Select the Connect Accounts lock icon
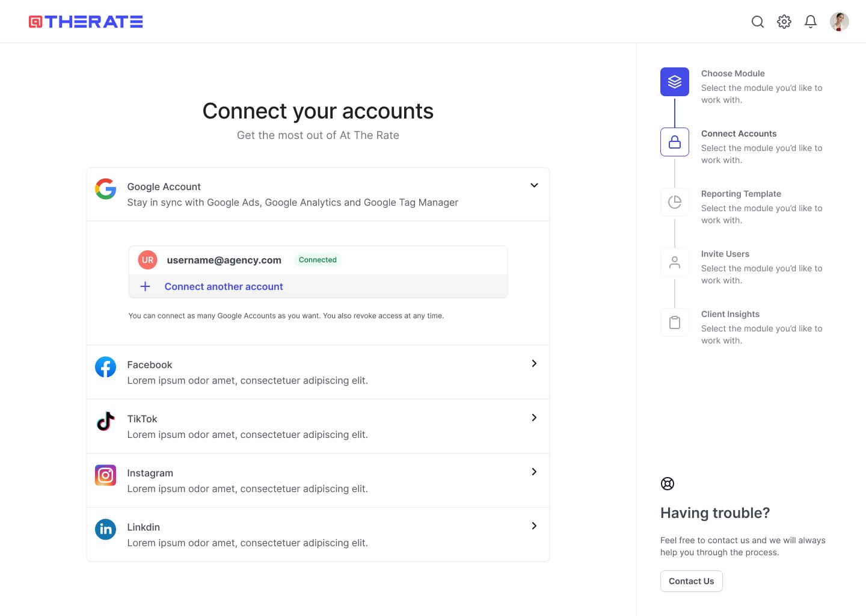Screen dimensions: 866x616 tap(675, 142)
